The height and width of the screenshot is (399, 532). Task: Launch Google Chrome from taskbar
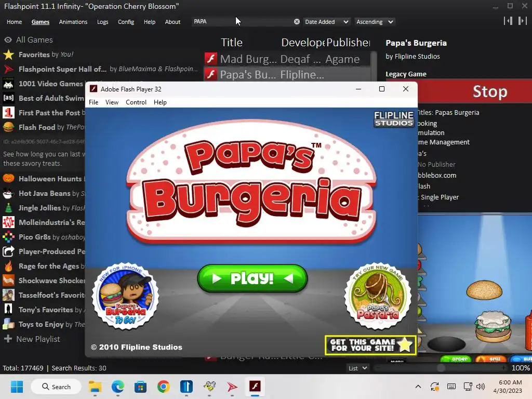(x=164, y=387)
